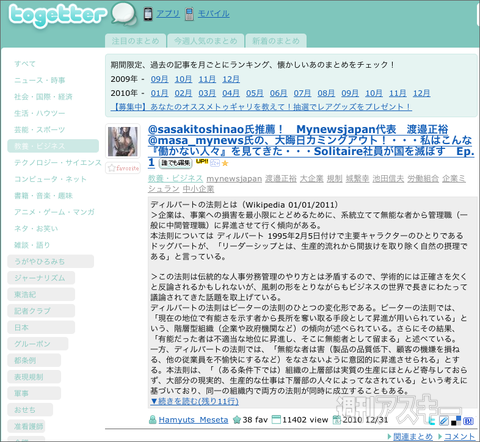480x442 pixels.
Task: Click the calendar icon beside 2010 12/31
Action: [x=337, y=420]
